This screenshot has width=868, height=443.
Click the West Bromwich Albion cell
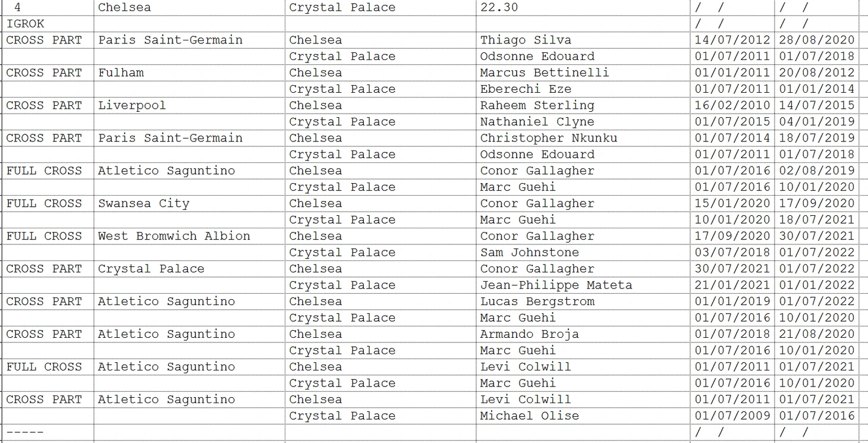pos(190,236)
